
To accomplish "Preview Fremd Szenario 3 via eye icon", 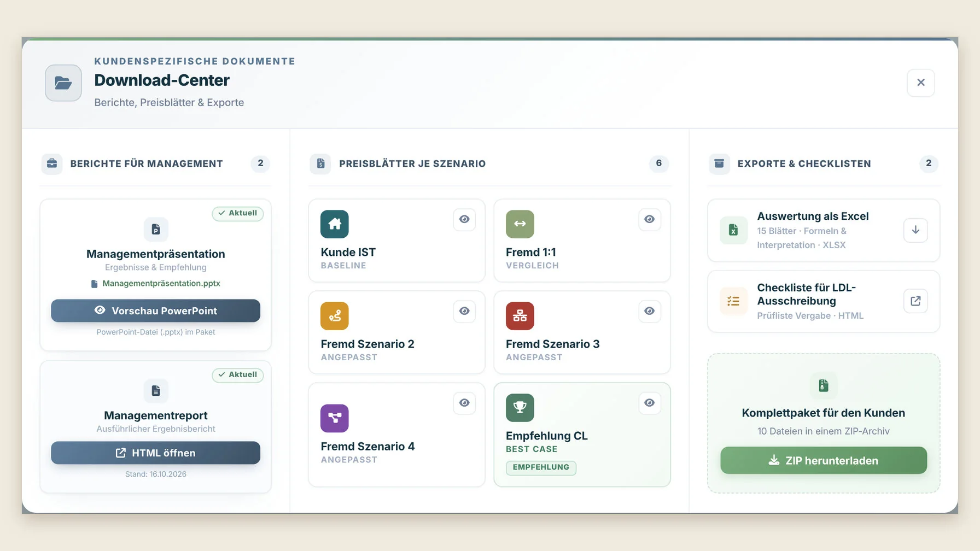I will pos(650,311).
